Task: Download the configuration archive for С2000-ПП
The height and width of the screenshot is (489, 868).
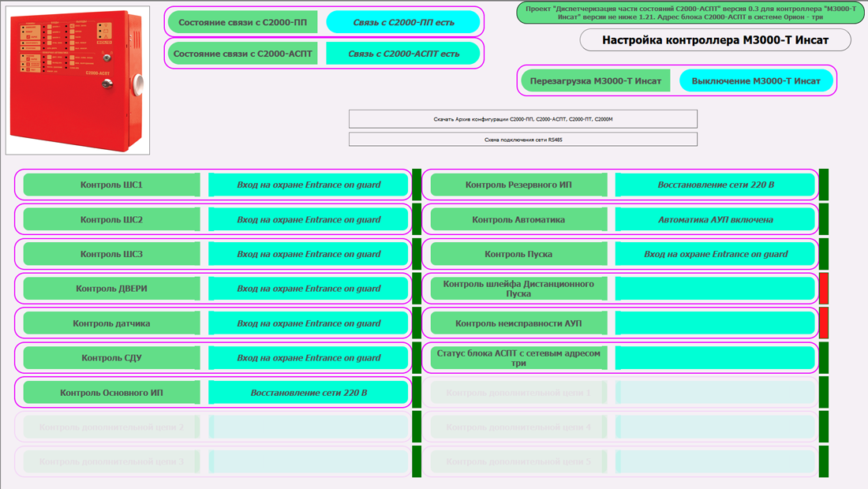Action: [x=522, y=119]
